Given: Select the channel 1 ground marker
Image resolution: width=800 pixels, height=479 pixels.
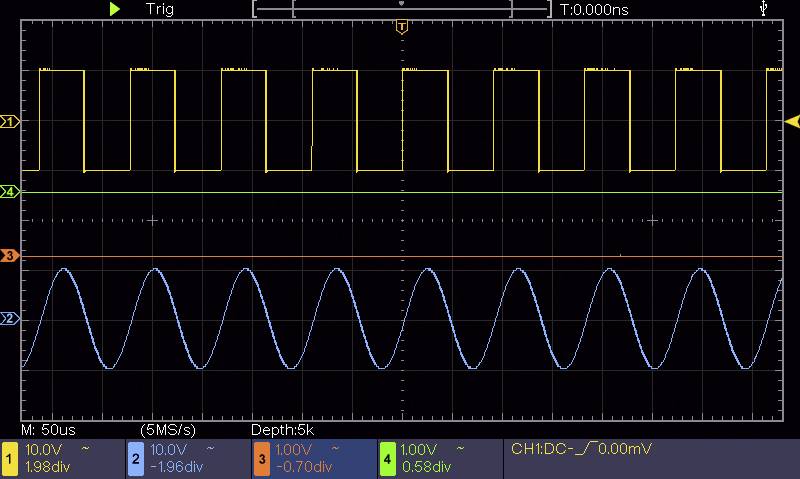Looking at the screenshot, I should click(x=10, y=122).
